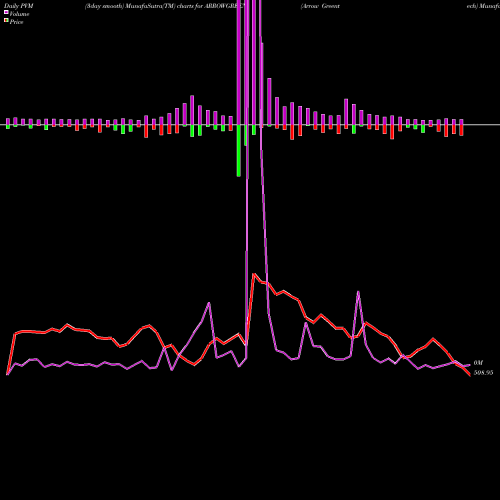Click the '0M' volume value label

[478, 363]
